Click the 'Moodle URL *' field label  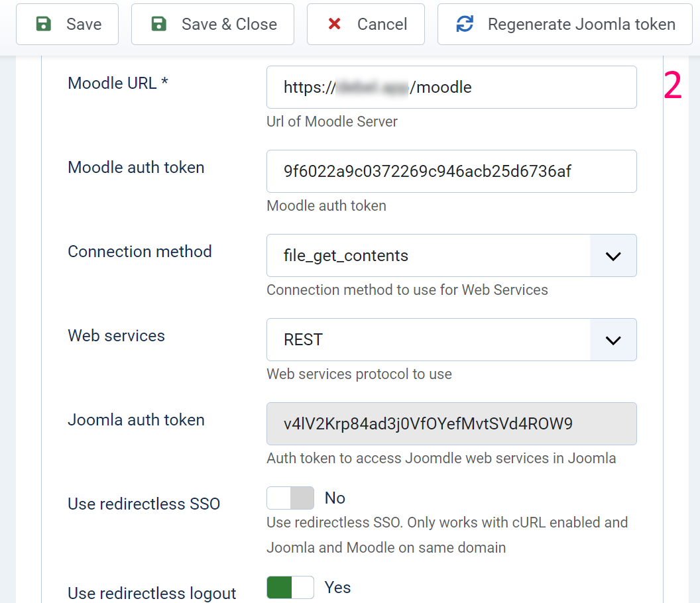(x=118, y=83)
